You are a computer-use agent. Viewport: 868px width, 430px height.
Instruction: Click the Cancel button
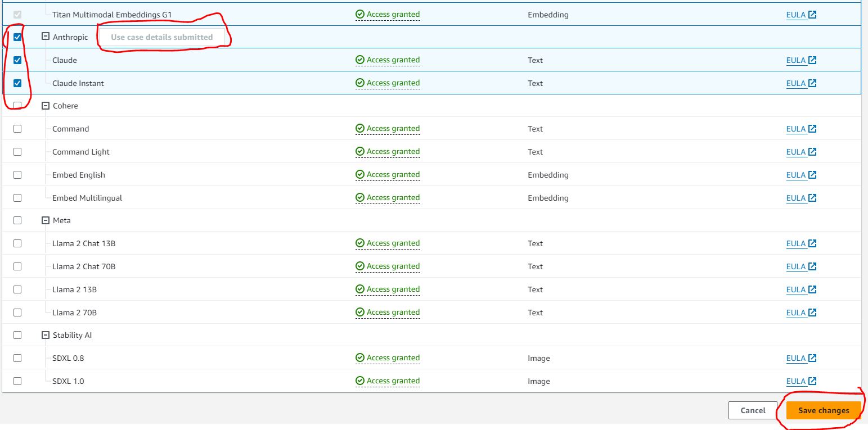click(753, 410)
